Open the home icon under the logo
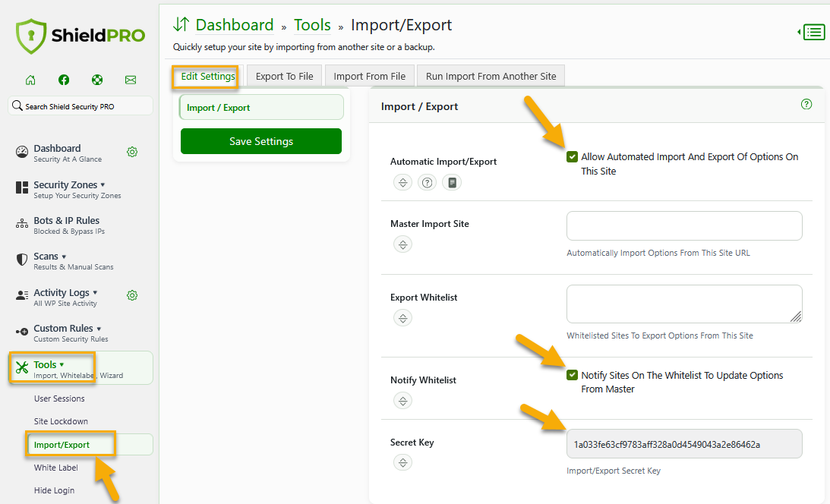This screenshot has height=504, width=830. (x=30, y=80)
